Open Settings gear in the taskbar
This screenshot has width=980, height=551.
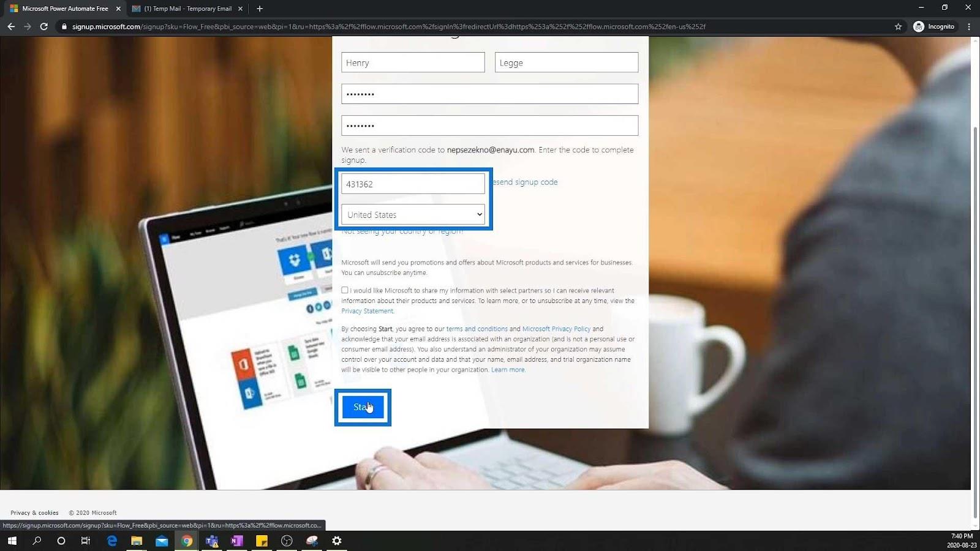coord(336,541)
